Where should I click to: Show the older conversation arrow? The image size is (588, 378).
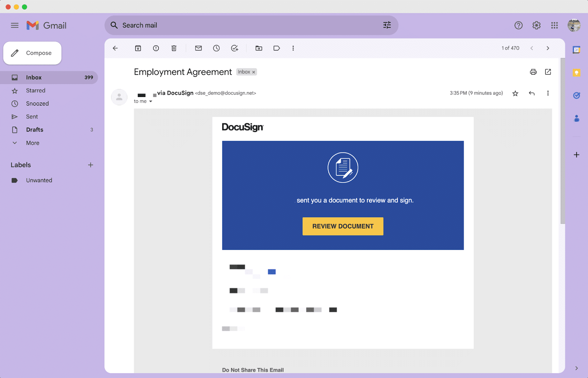(x=548, y=48)
